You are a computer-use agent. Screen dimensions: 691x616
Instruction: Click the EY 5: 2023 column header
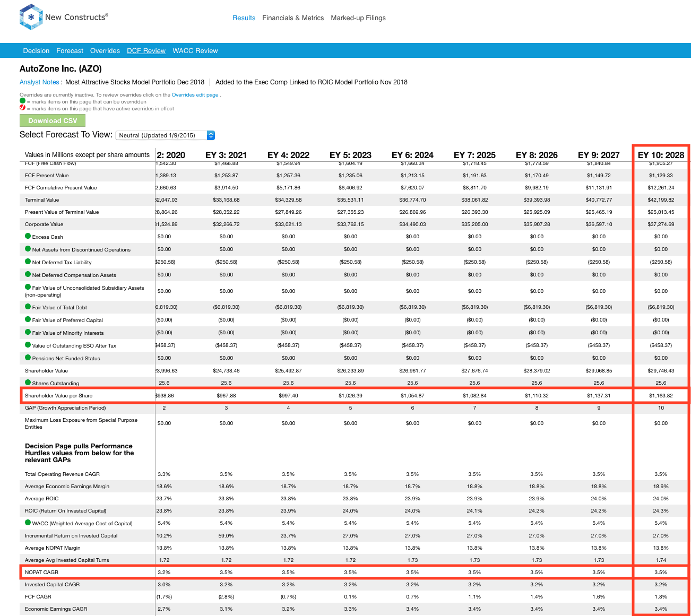click(350, 155)
